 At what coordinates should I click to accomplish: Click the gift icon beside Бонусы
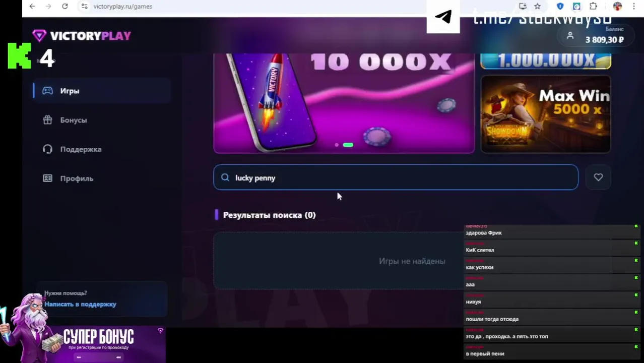pyautogui.click(x=47, y=120)
